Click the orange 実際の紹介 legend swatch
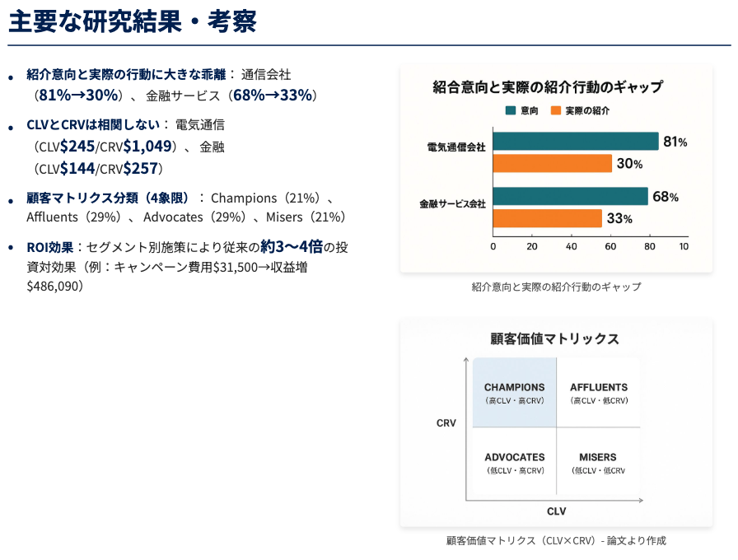 coord(555,110)
